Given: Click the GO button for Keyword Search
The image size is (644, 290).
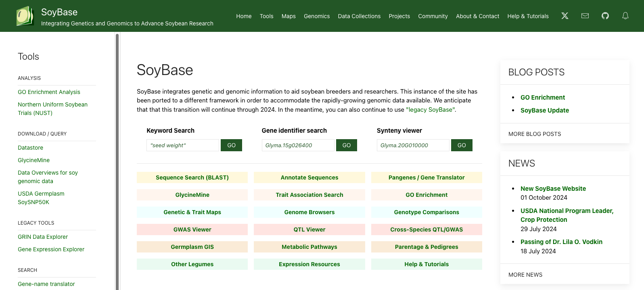Looking at the screenshot, I should [x=231, y=145].
